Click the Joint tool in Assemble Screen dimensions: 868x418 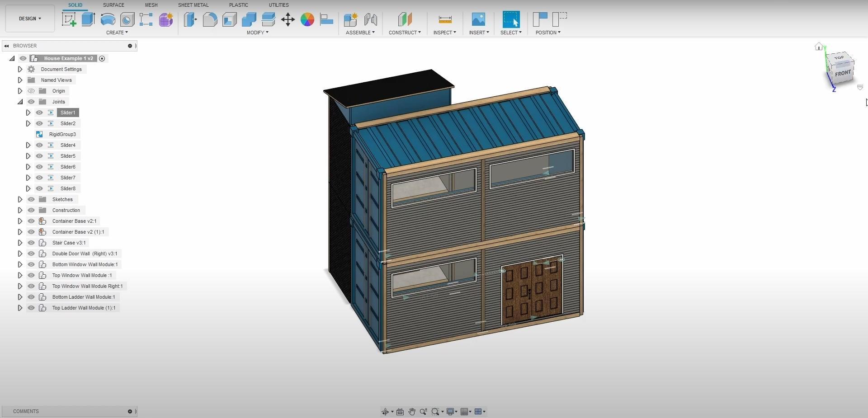click(x=370, y=19)
